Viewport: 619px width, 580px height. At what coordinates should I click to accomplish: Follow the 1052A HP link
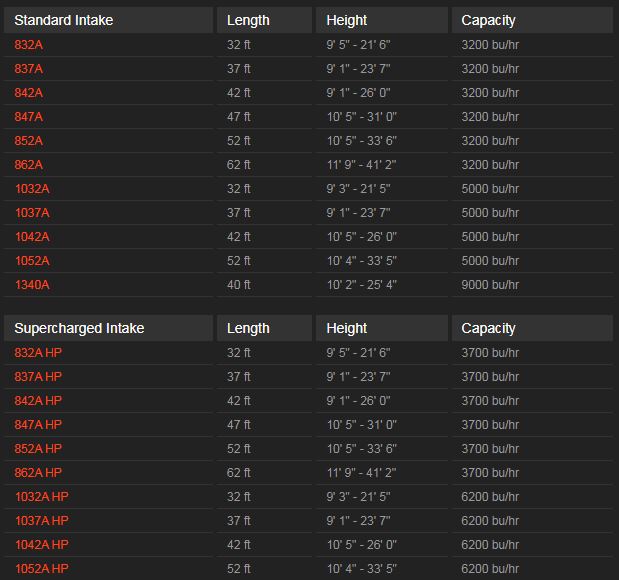tap(41, 569)
